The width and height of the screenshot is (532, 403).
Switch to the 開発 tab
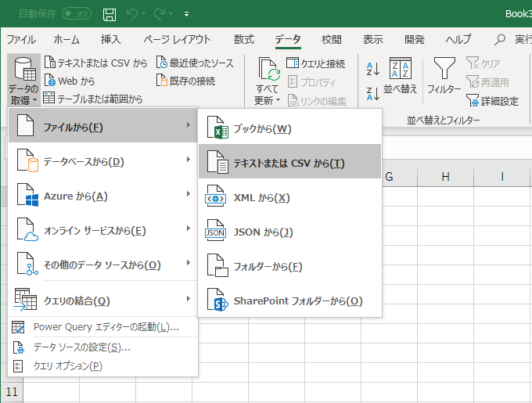tap(415, 40)
